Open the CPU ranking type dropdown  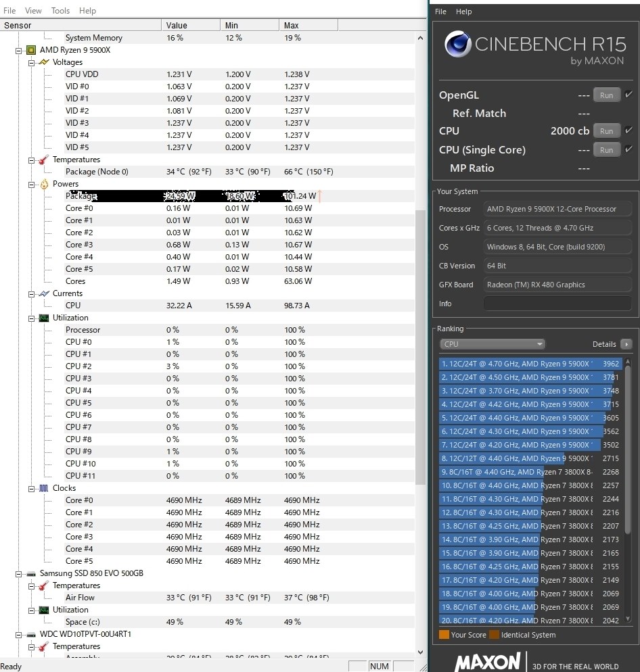pos(492,344)
